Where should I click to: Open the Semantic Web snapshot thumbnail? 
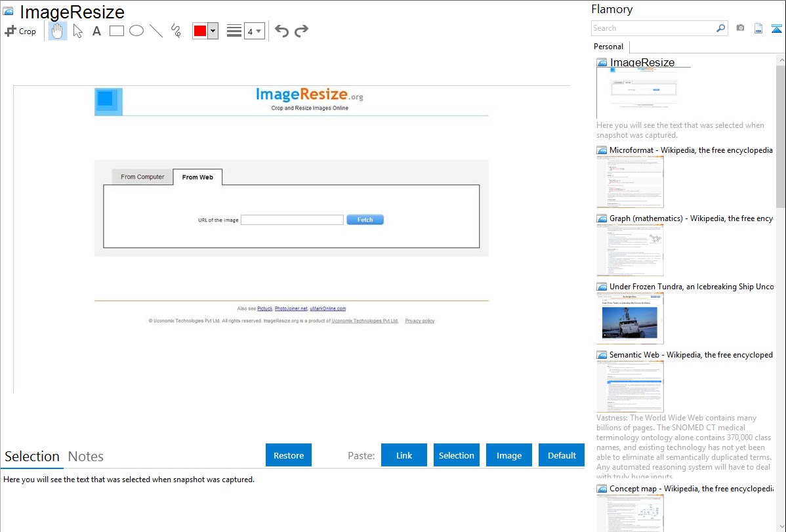[630, 386]
